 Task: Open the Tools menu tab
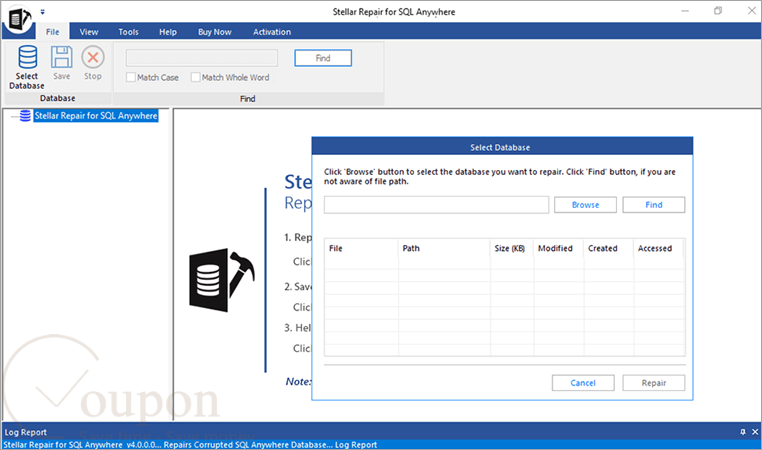click(x=128, y=32)
